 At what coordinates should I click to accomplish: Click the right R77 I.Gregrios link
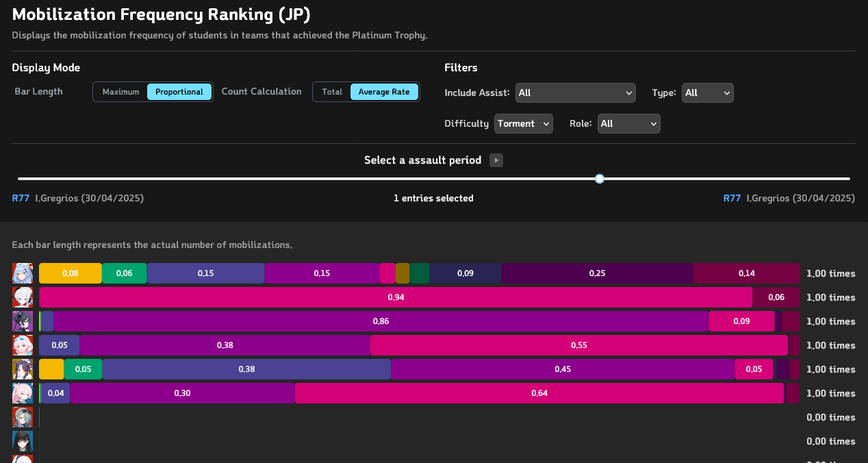click(x=789, y=198)
